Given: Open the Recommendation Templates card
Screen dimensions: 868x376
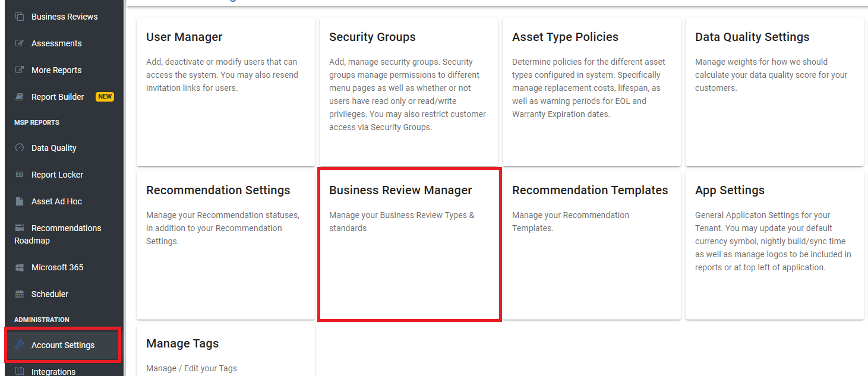Looking at the screenshot, I should tap(591, 245).
